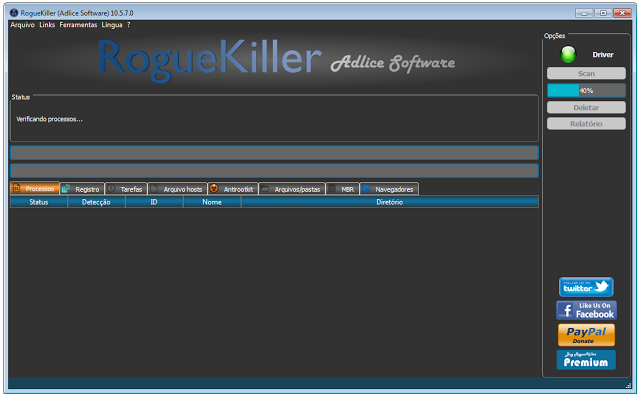The image size is (640, 399).
Task: Open the Arquivo menu
Action: (x=22, y=25)
